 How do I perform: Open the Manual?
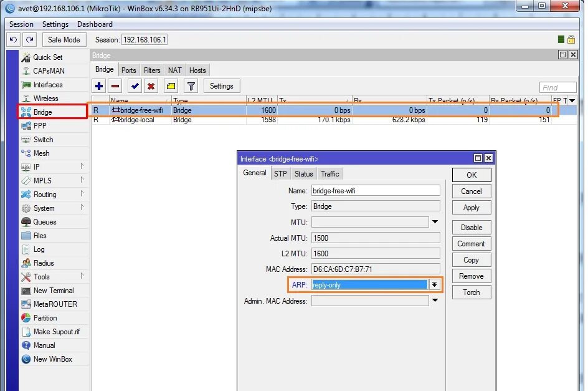click(44, 345)
